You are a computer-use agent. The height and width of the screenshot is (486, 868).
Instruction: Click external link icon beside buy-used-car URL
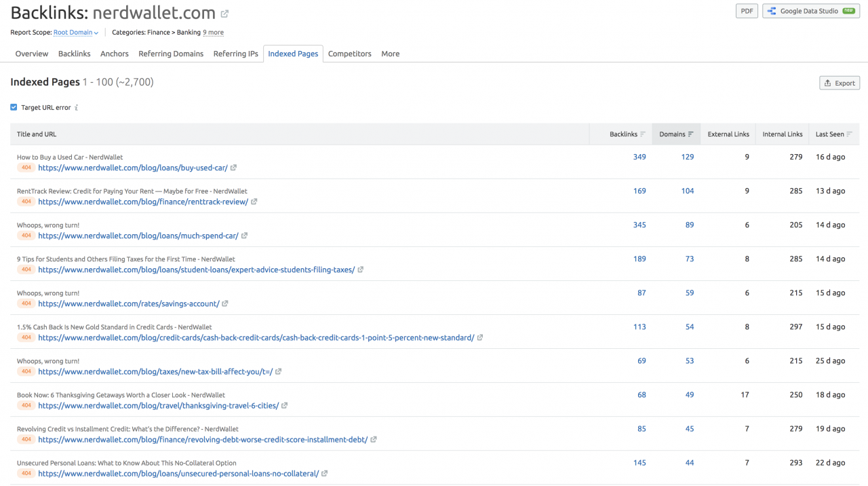point(233,168)
